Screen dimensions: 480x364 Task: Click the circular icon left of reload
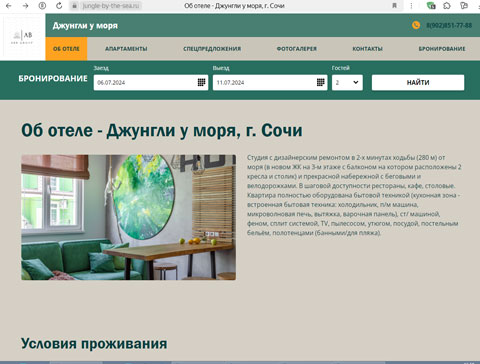pyautogui.click(x=42, y=6)
